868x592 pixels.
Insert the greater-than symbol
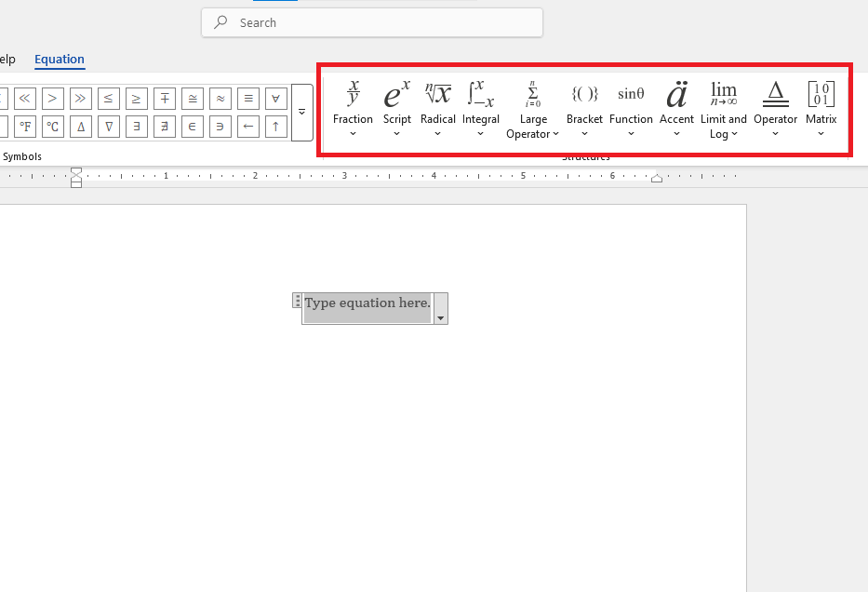(53, 99)
